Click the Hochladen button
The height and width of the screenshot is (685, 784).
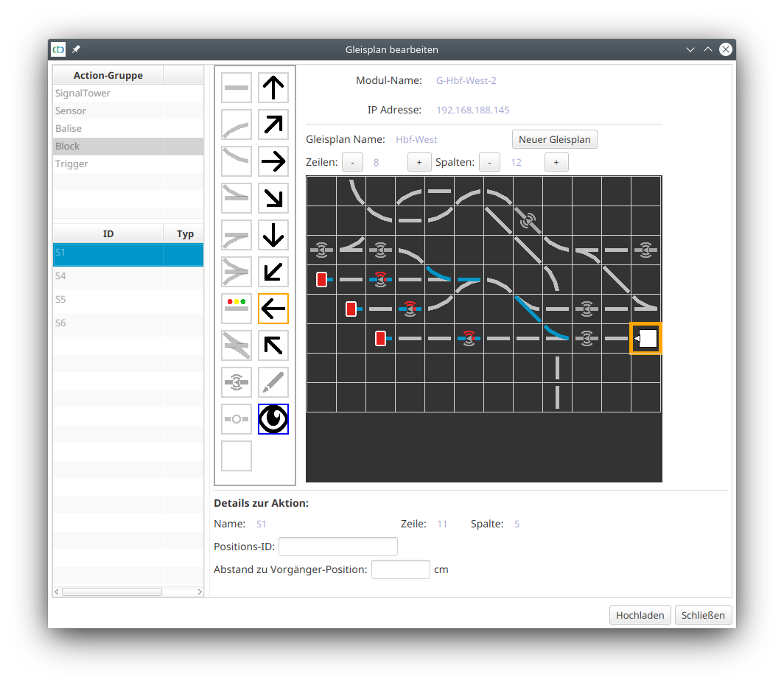[x=640, y=615]
